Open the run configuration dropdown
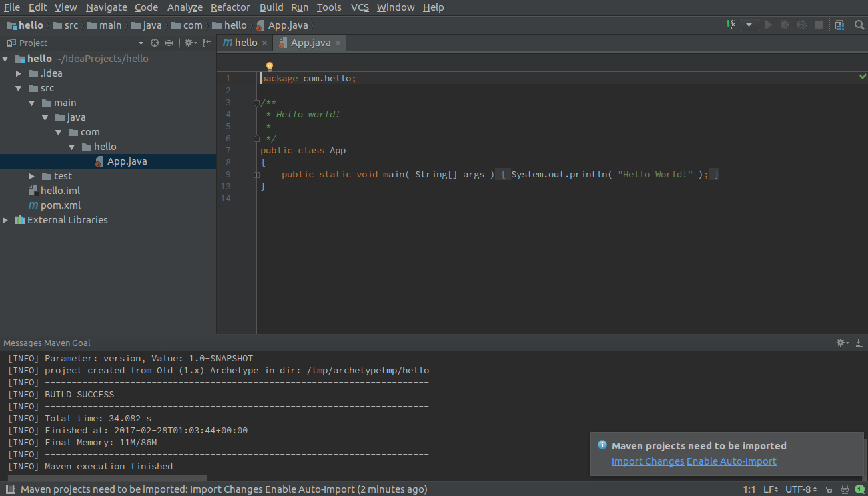 pyautogui.click(x=750, y=25)
